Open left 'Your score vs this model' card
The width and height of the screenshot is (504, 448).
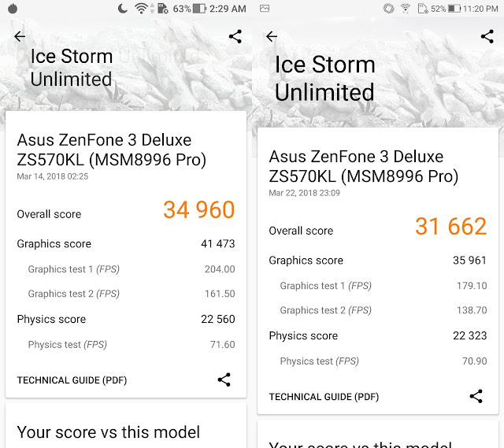[x=126, y=427]
